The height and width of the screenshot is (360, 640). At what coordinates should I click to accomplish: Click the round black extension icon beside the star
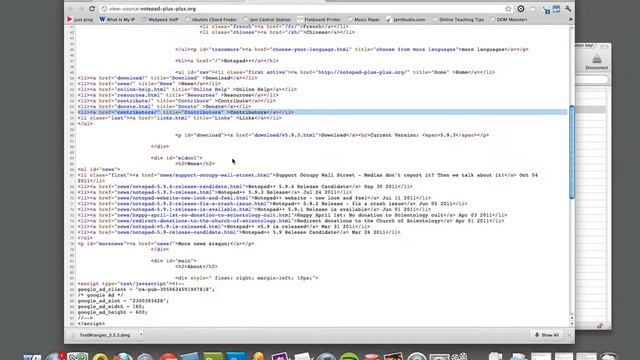pyautogui.click(x=521, y=9)
